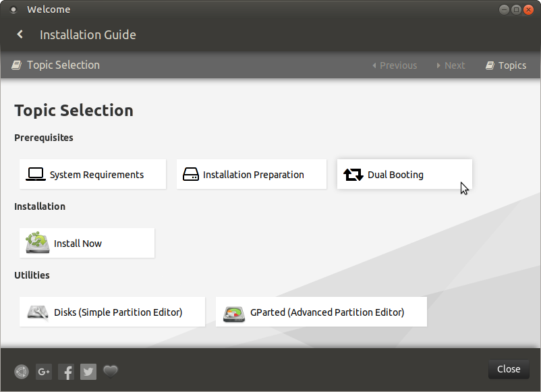
Task: Open the Topics menu item
Action: (506, 65)
